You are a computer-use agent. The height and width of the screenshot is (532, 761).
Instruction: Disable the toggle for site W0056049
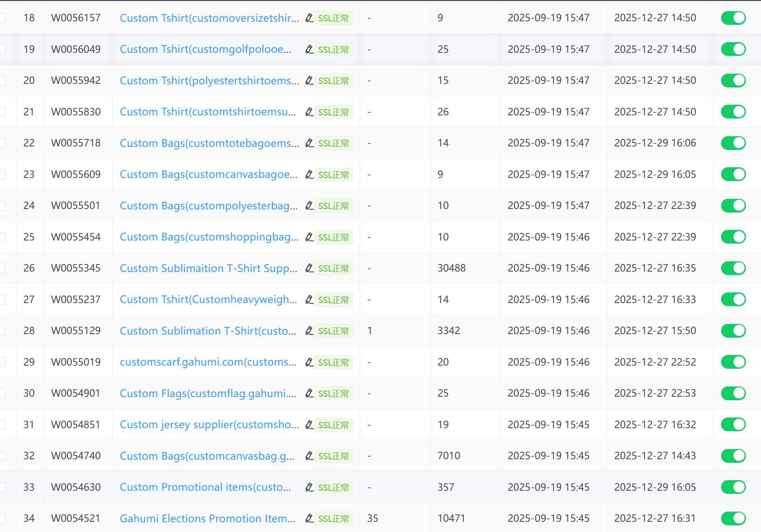tap(733, 49)
